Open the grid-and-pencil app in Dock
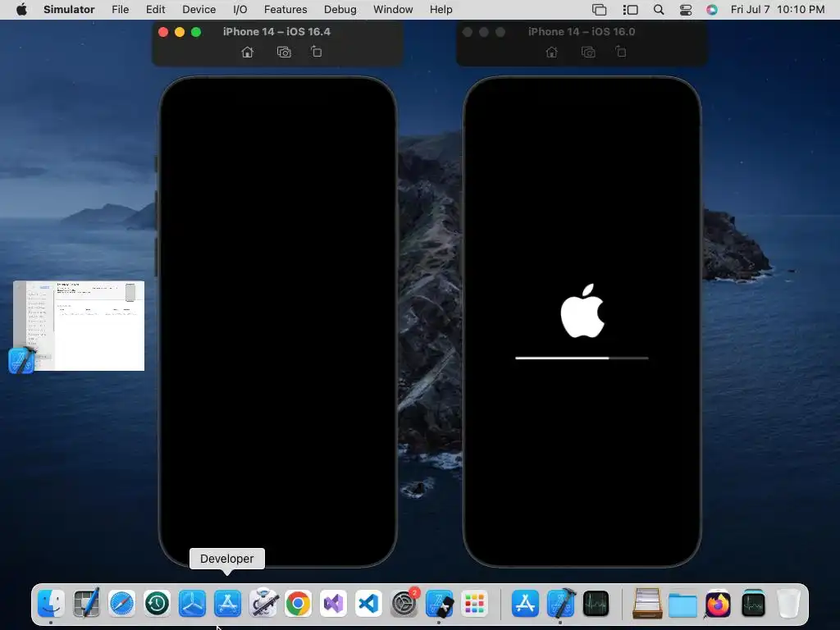This screenshot has width=840, height=630. point(86,603)
